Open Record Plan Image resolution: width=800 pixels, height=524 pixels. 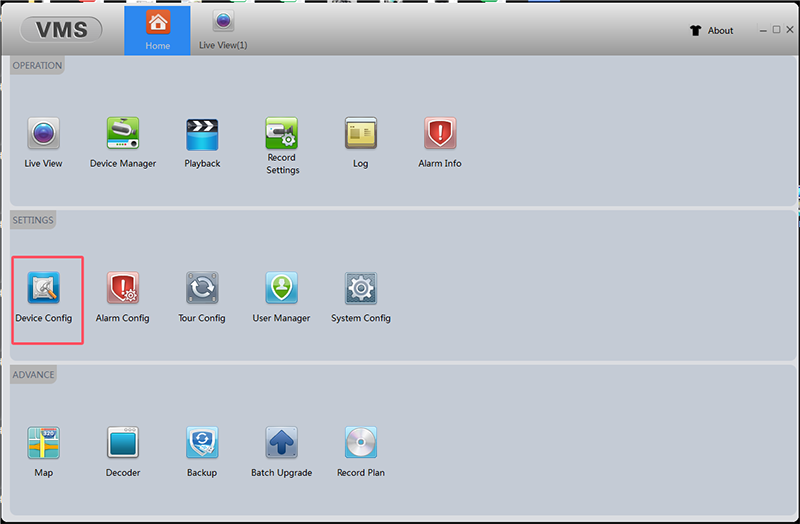(361, 443)
